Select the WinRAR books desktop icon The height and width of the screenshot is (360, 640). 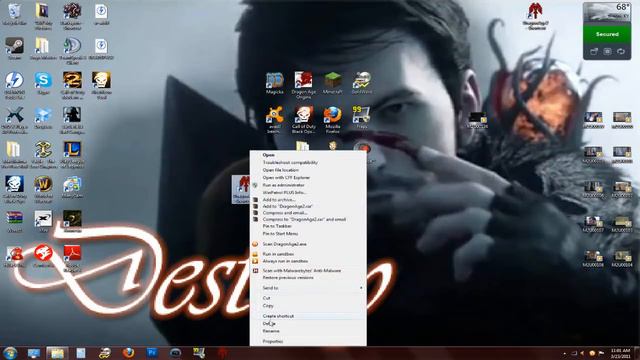coord(14,222)
